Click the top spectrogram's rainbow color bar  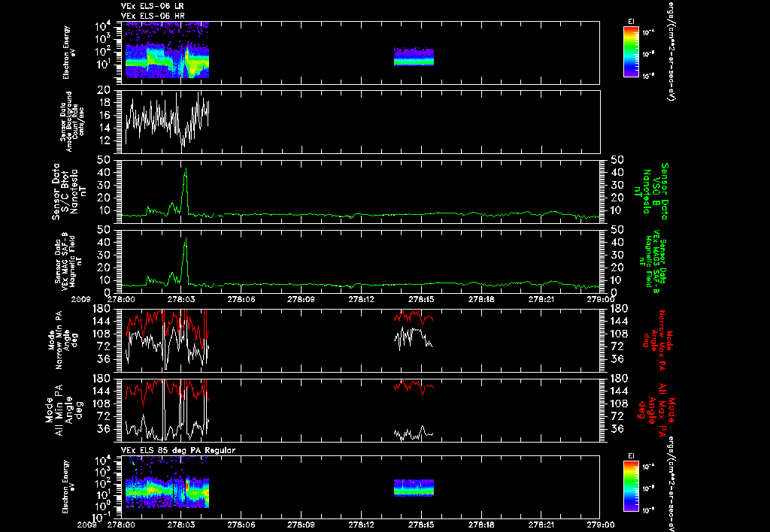pyautogui.click(x=631, y=52)
